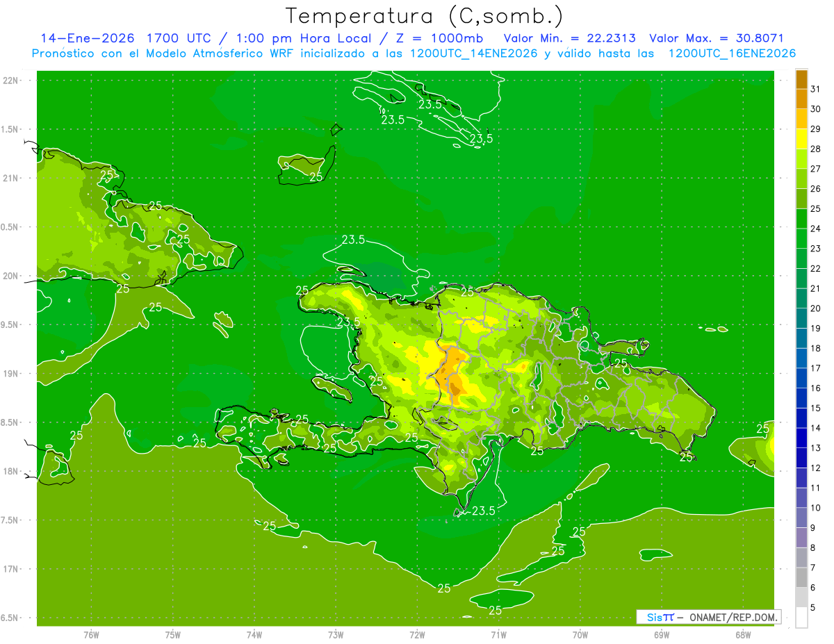
Task: Click the '21N' latitude label
Action: tap(10, 178)
